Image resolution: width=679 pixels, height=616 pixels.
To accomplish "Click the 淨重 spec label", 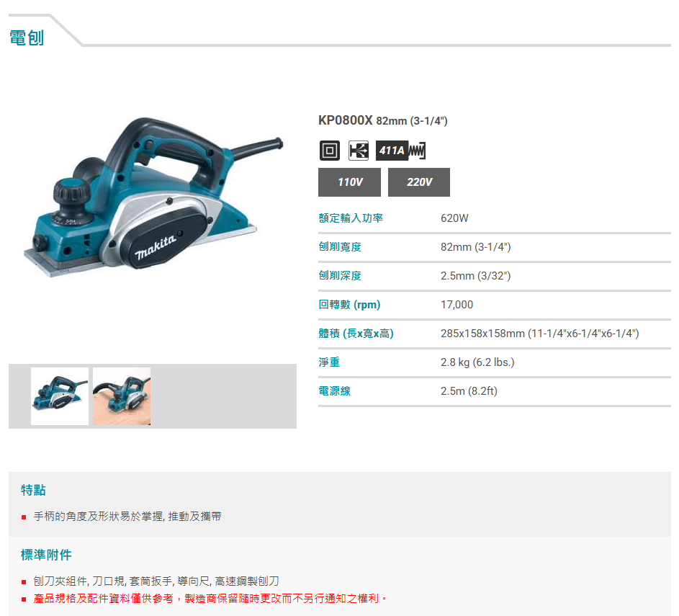I will click(329, 362).
